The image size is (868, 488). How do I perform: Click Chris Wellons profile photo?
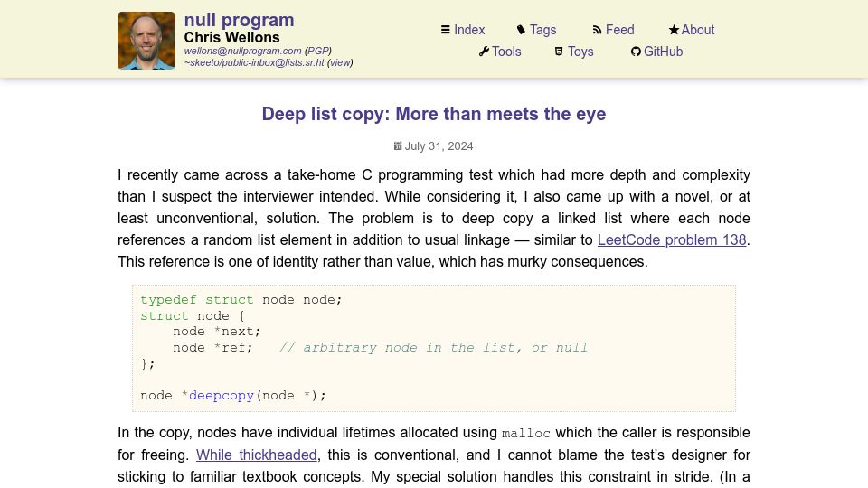click(x=146, y=41)
